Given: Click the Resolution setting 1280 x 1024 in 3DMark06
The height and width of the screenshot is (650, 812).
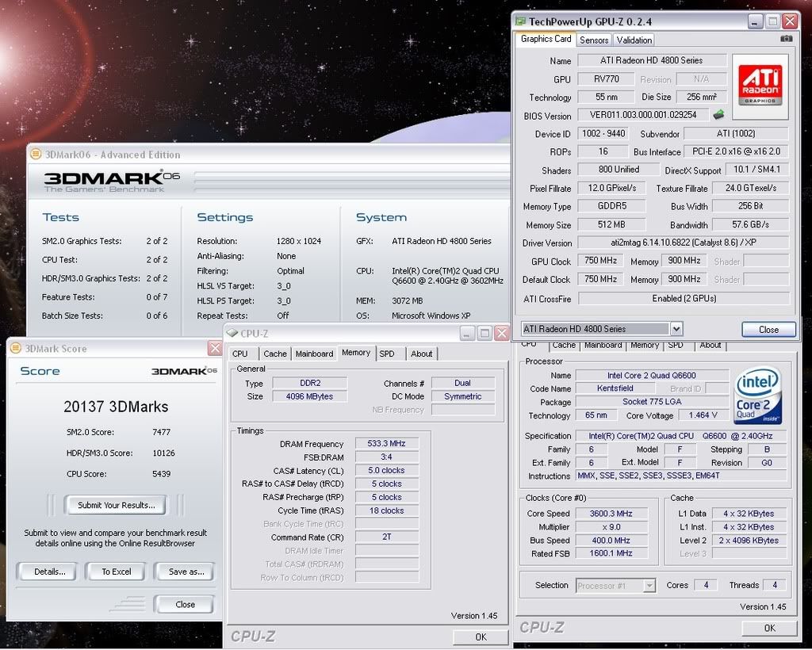Looking at the screenshot, I should coord(299,241).
